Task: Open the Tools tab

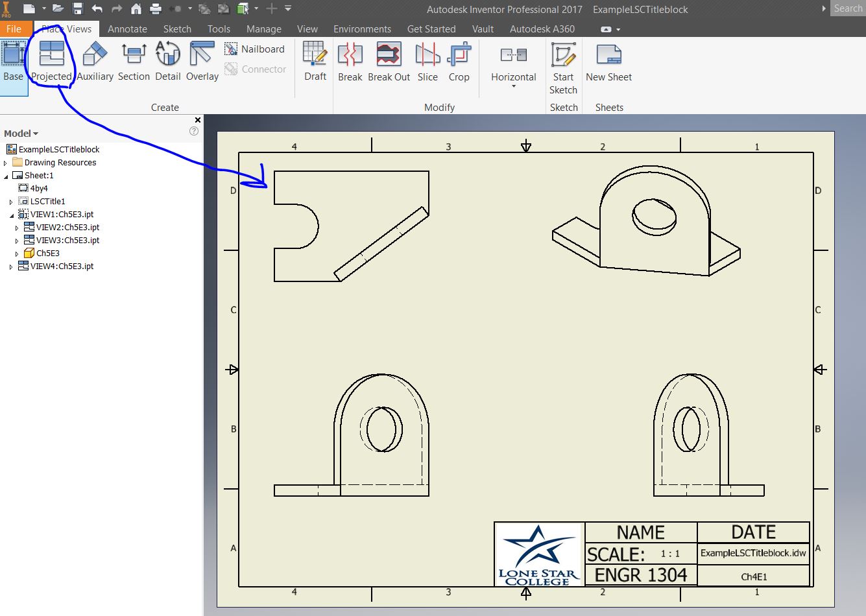Action: 219,29
